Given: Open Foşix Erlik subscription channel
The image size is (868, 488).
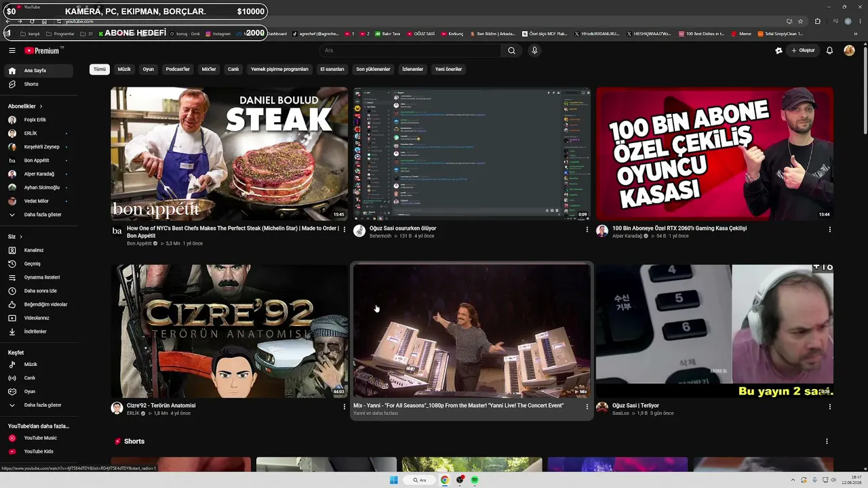Looking at the screenshot, I should tap(38, 120).
